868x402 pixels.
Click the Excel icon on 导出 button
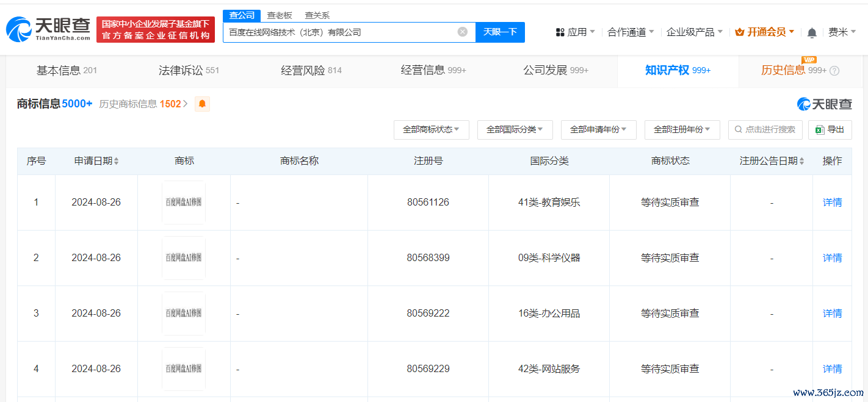click(820, 129)
